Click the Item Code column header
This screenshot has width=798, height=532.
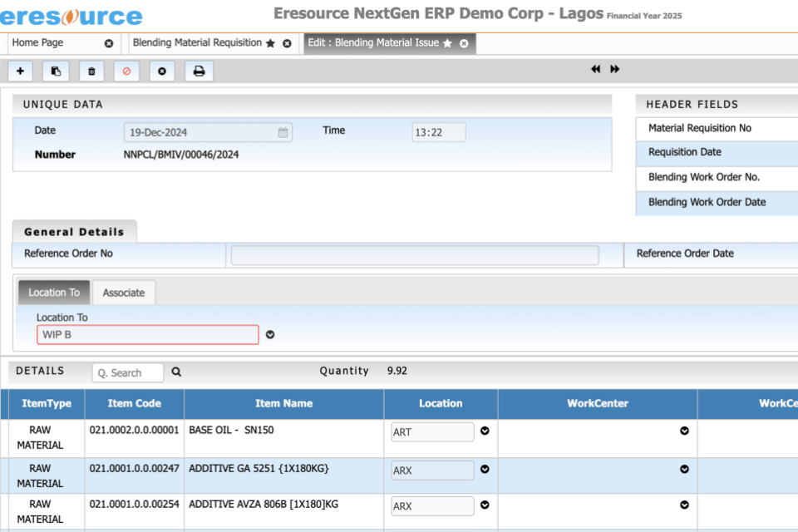coord(135,404)
